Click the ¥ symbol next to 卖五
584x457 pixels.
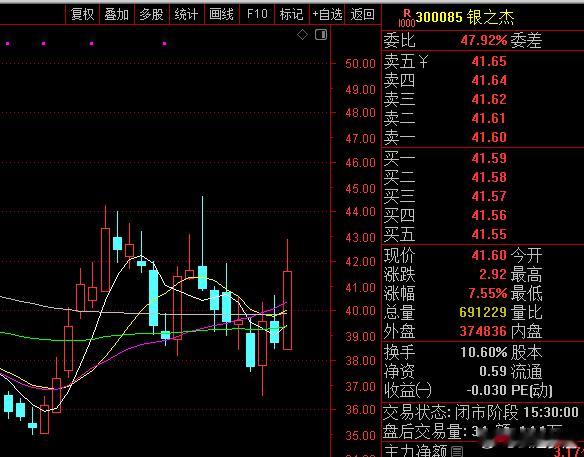coord(423,61)
